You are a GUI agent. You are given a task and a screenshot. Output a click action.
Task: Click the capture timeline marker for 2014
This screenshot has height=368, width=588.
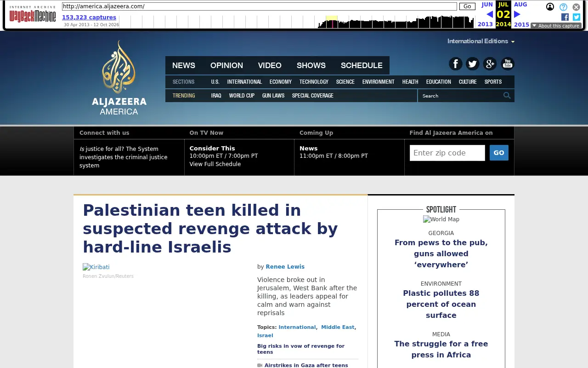click(x=332, y=22)
